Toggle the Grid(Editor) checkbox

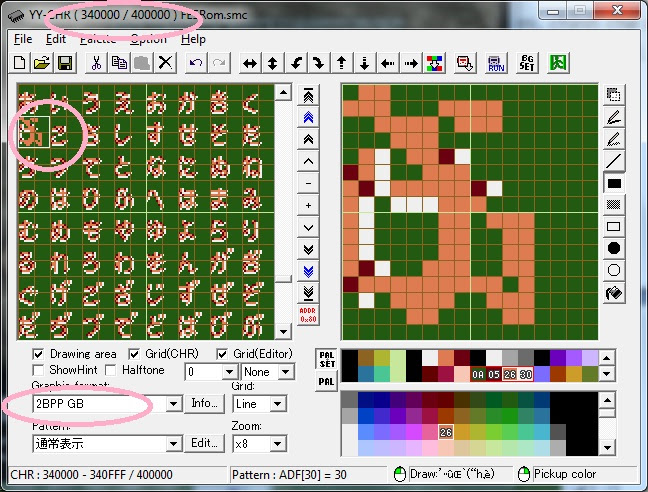click(x=222, y=354)
